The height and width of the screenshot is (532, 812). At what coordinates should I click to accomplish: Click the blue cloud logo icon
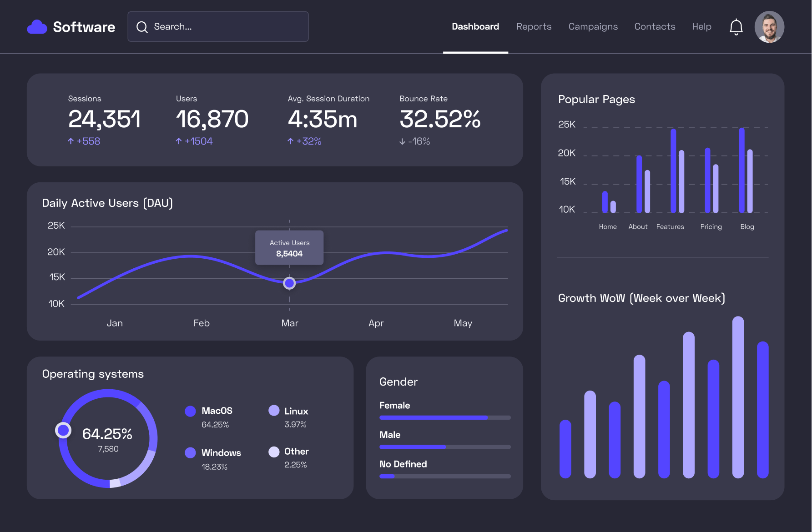(x=37, y=27)
